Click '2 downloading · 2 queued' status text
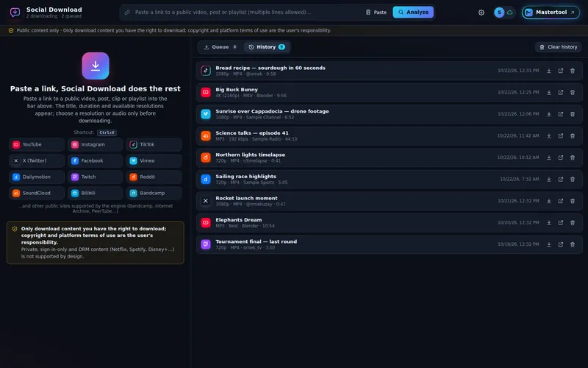588x368 pixels. [54, 16]
